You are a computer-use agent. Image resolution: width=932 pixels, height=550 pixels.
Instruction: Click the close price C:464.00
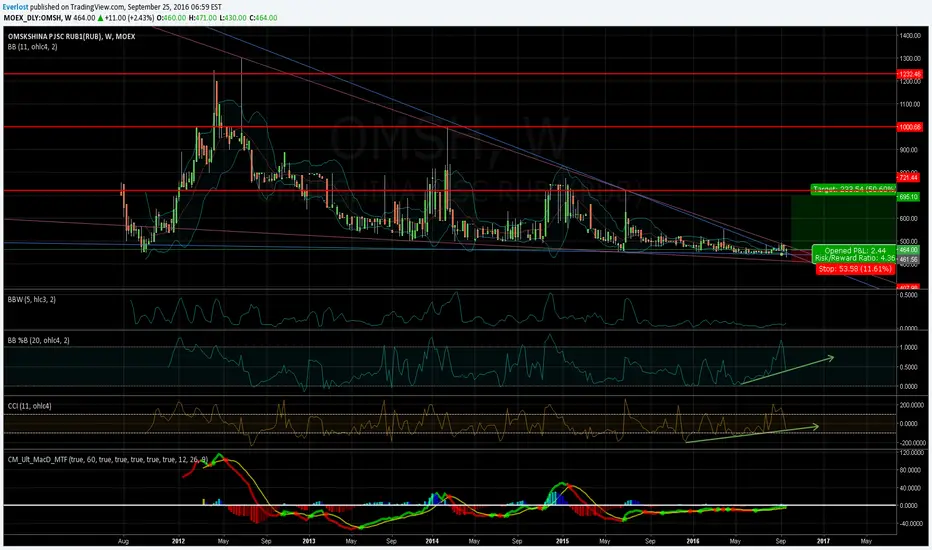click(x=263, y=18)
